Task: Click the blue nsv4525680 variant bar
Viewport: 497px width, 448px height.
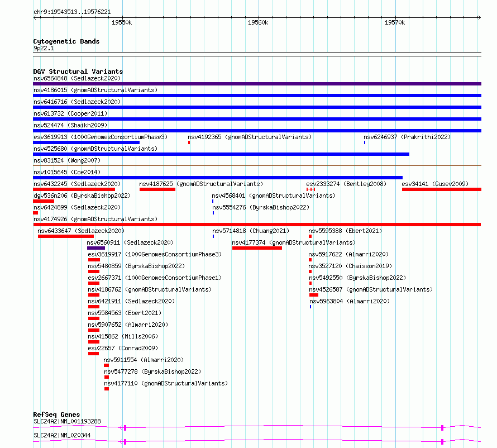Action: coord(221,154)
